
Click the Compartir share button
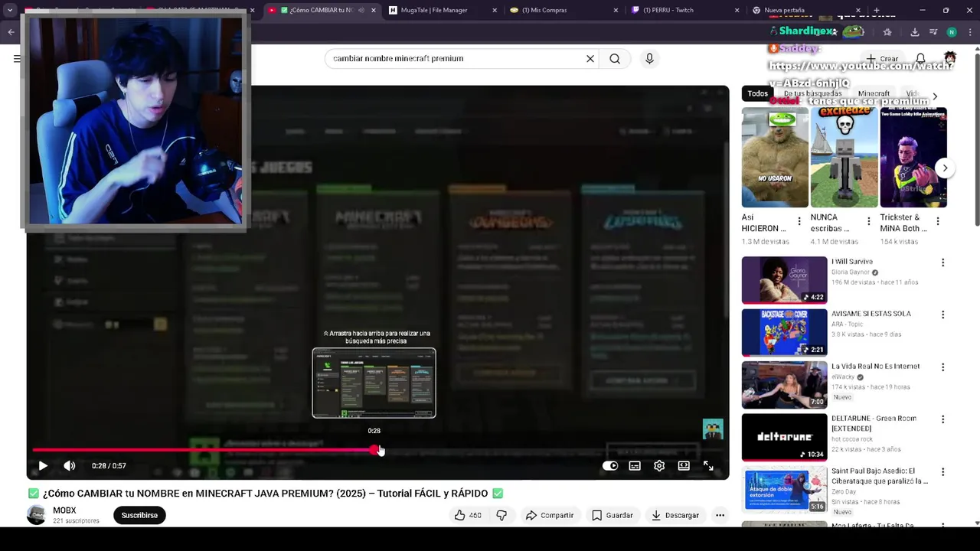tap(549, 515)
